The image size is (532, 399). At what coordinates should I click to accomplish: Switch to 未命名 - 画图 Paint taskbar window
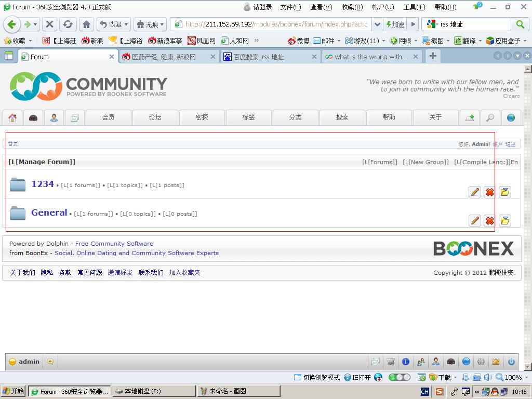click(x=239, y=391)
